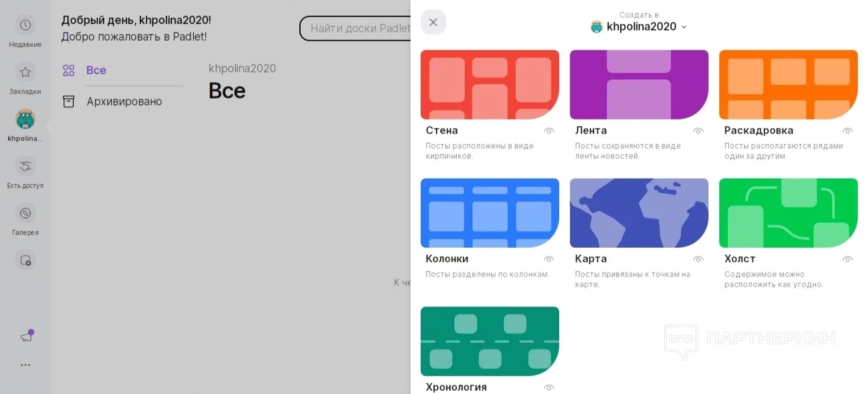Choose the orange Раскадровка layout thumbnail

(789, 85)
